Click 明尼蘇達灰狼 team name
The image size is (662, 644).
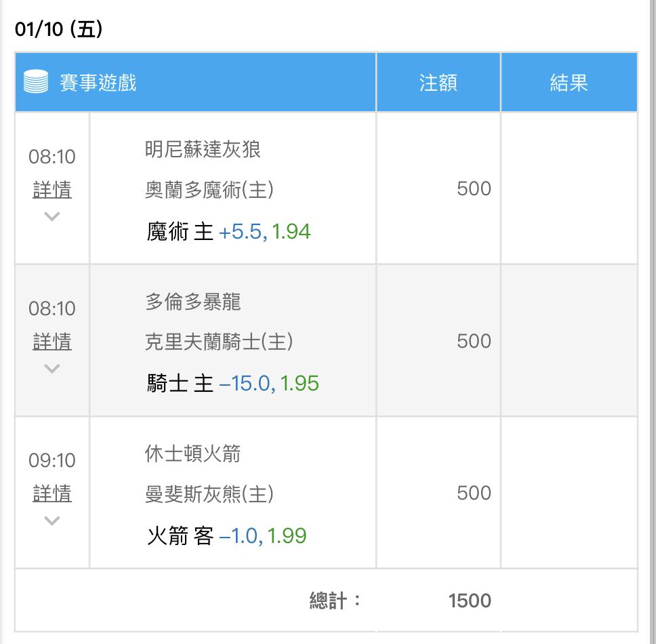click(203, 150)
